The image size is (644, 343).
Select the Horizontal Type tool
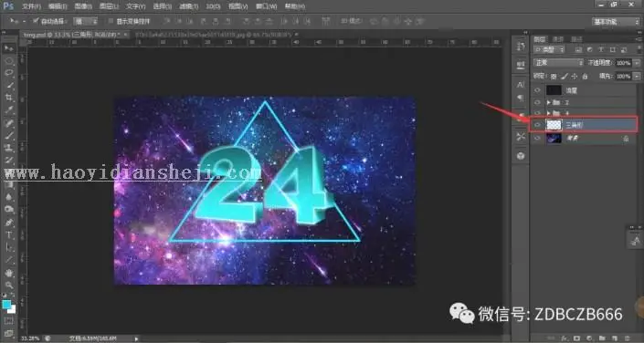coord(8,235)
